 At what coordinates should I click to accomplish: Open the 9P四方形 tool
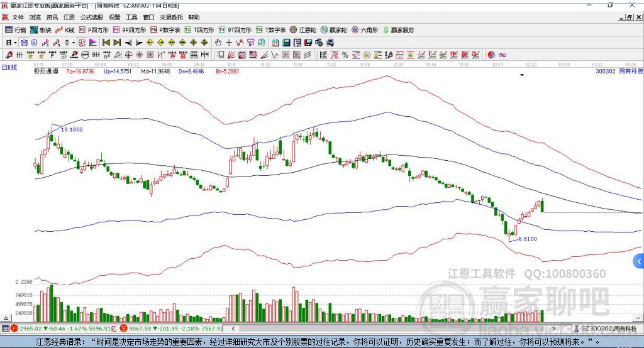point(130,30)
